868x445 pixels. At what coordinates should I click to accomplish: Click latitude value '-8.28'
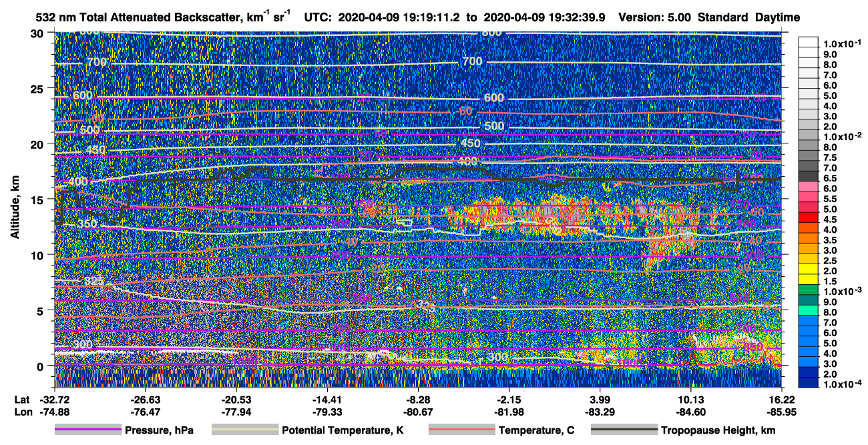pyautogui.click(x=419, y=400)
